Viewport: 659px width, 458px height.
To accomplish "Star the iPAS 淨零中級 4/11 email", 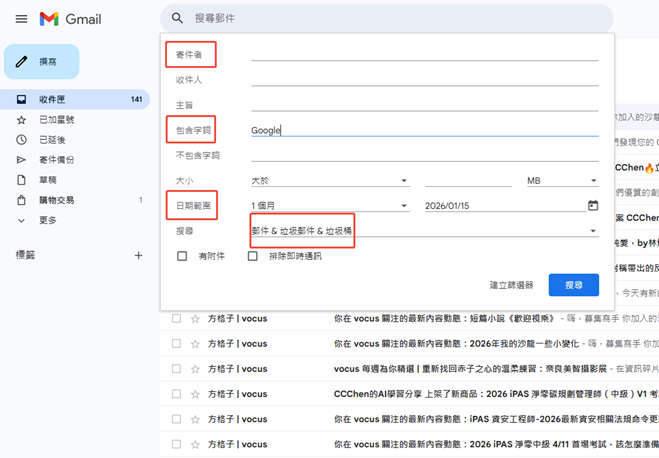I will 195,445.
